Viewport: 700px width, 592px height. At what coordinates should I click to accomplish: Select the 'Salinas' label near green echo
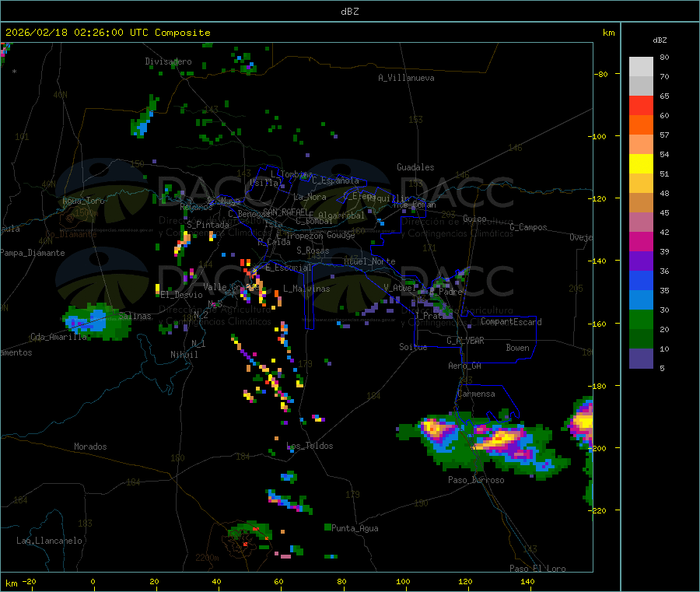click(x=135, y=316)
